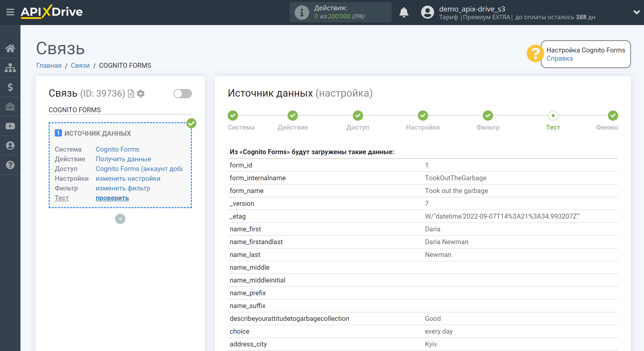Image resolution: width=644 pixels, height=351 pixels.
Task: Toggle the connection on/off switch
Action: pyautogui.click(x=182, y=94)
